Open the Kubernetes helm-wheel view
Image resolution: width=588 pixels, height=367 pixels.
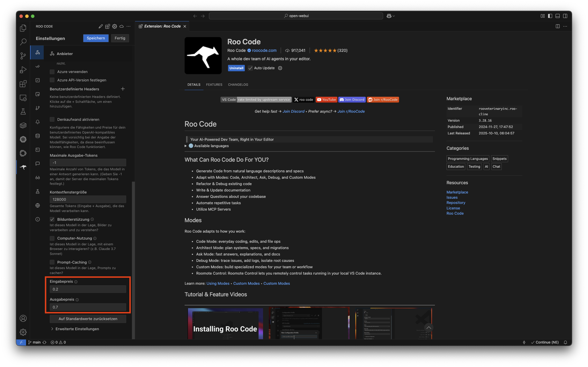pyautogui.click(x=23, y=139)
